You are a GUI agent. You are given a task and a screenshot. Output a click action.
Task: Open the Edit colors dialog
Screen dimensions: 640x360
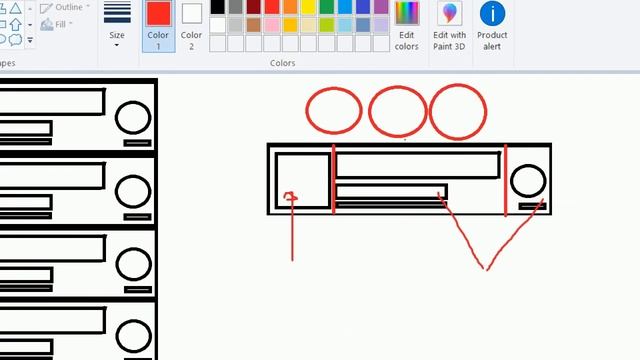pos(407,25)
